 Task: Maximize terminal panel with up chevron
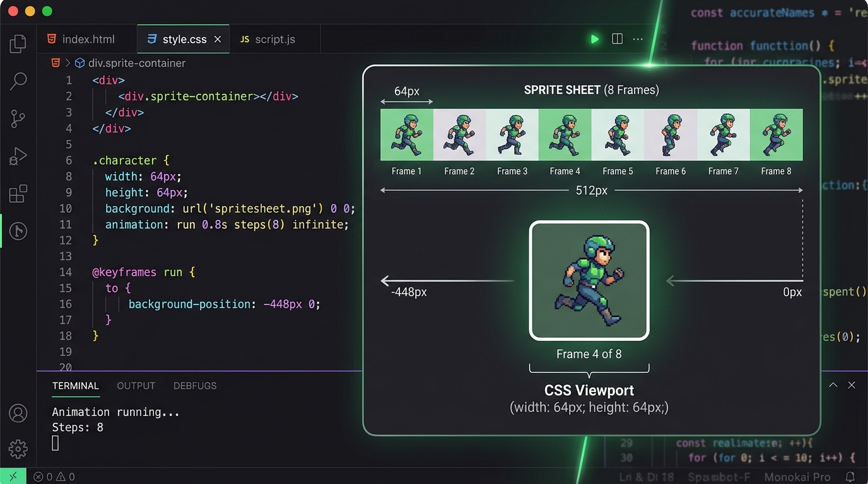tap(833, 385)
